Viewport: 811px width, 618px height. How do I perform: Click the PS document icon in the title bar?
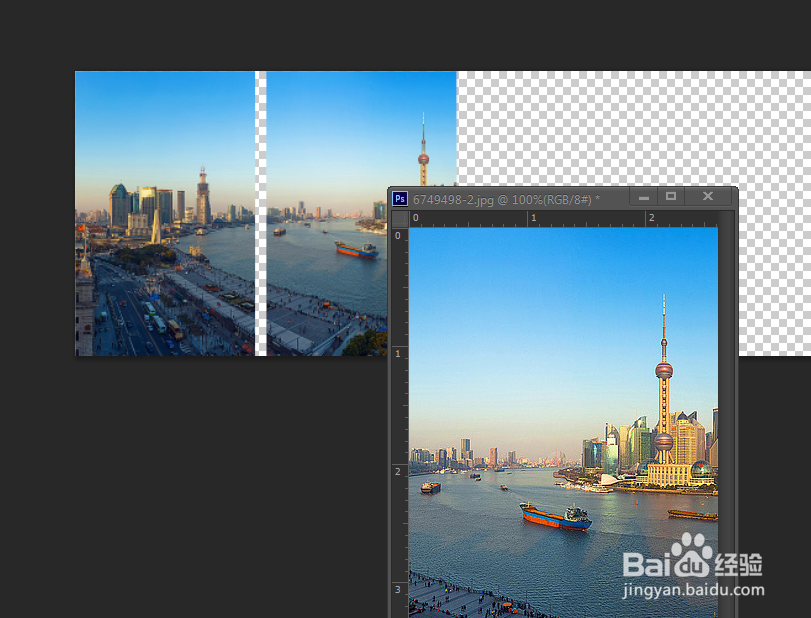pos(400,197)
